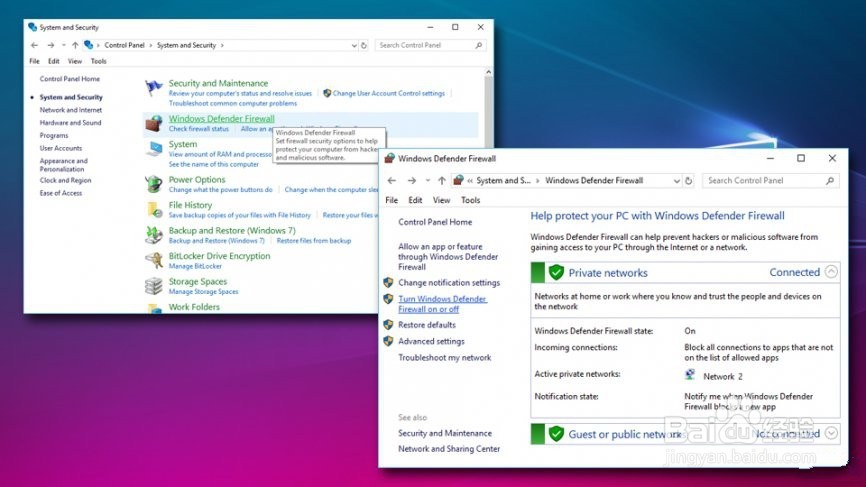
Task: Select Network and Internet in left sidebar
Action: [x=71, y=110]
